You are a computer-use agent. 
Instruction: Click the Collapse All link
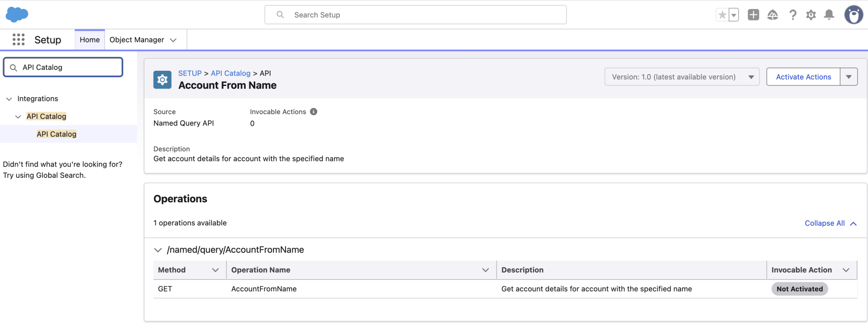(x=825, y=223)
